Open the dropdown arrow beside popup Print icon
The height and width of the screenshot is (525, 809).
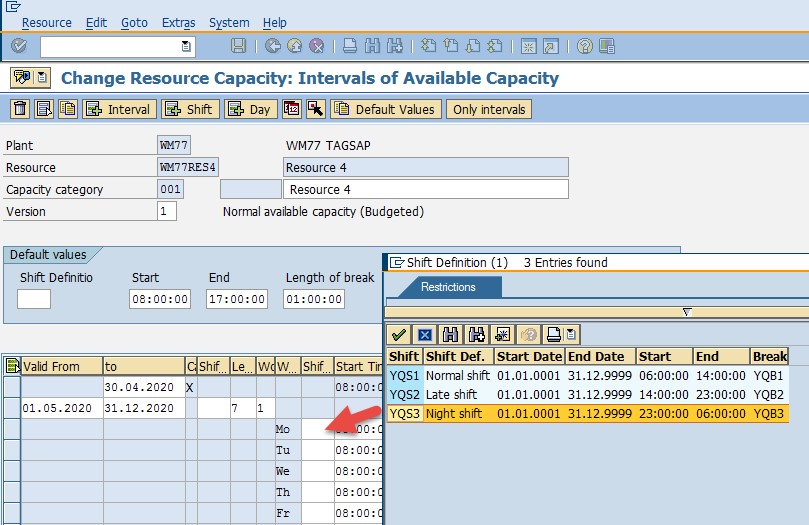coord(571,335)
